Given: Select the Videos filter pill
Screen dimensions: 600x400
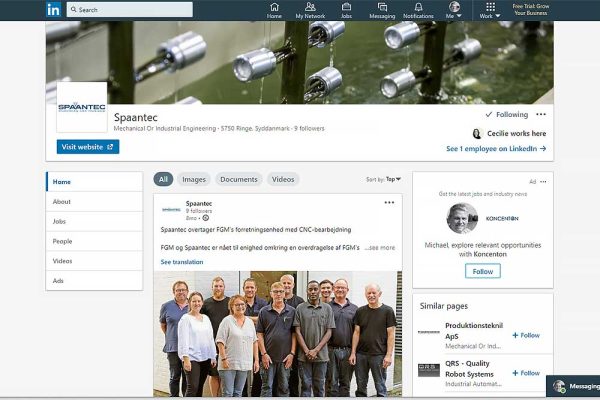Looking at the screenshot, I should pos(283,179).
